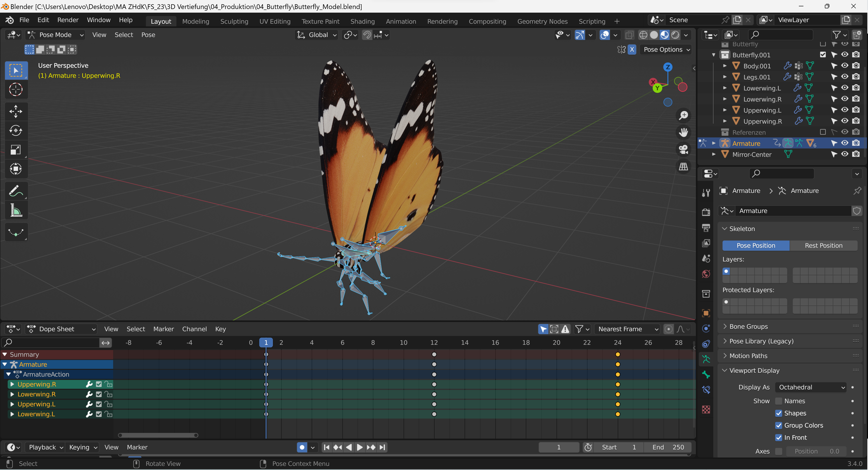Screen dimensions: 868x470
Task: Expand the Bone Groups panel
Action: point(748,326)
